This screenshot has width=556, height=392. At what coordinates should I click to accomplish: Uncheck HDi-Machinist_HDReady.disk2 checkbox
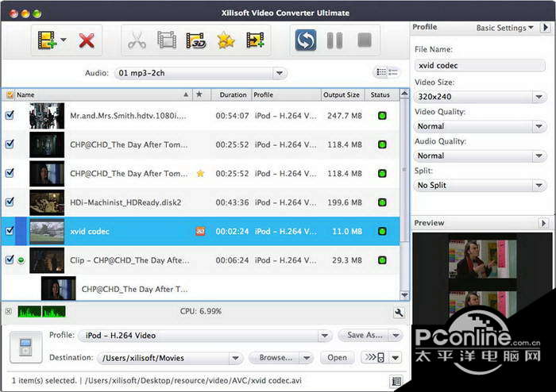tap(10, 202)
